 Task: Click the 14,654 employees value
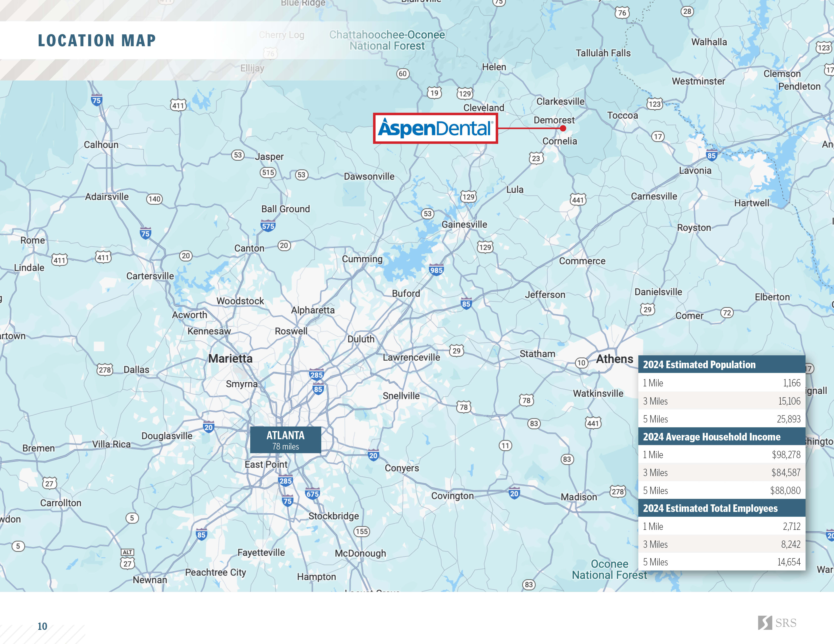tap(789, 562)
